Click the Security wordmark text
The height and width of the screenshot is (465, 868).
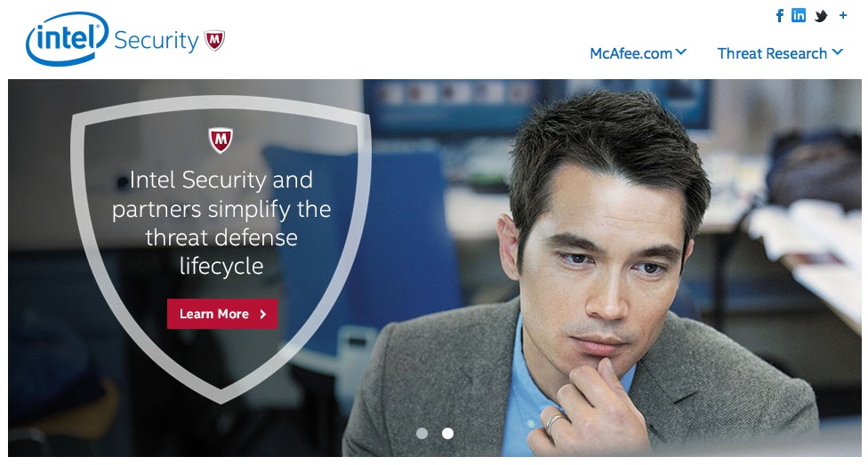(x=157, y=41)
